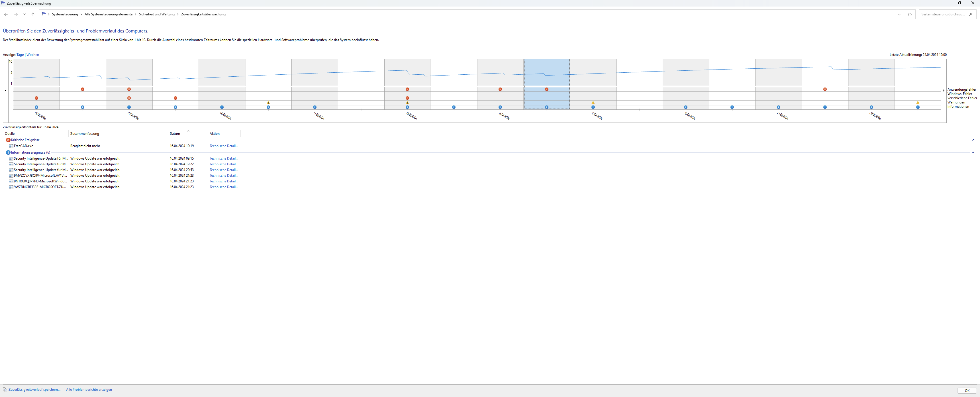The image size is (980, 397).
Task: Collapse the Kritische Ereignisse group
Action: pyautogui.click(x=973, y=140)
